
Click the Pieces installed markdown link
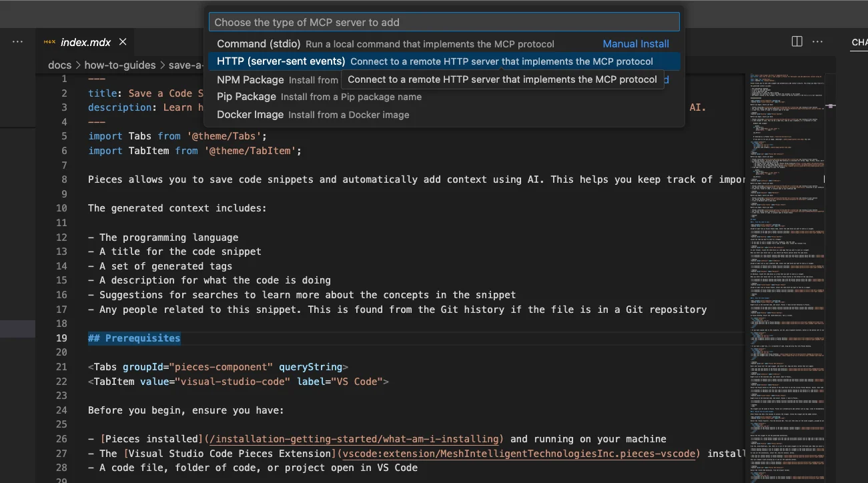tap(153, 439)
